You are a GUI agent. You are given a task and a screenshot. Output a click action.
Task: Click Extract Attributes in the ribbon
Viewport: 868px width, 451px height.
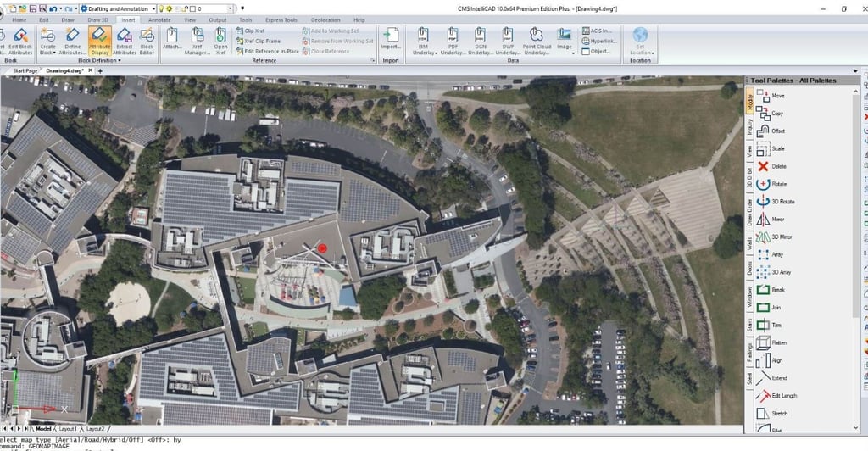click(124, 41)
